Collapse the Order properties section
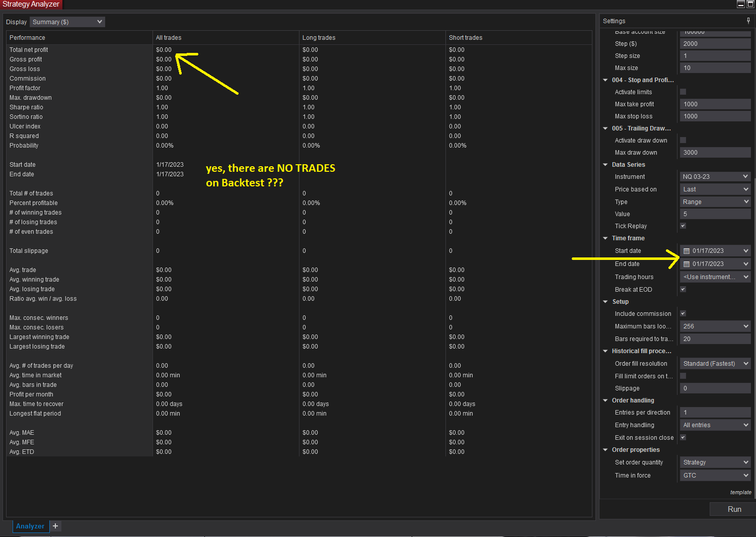The width and height of the screenshot is (756, 537). click(x=606, y=450)
